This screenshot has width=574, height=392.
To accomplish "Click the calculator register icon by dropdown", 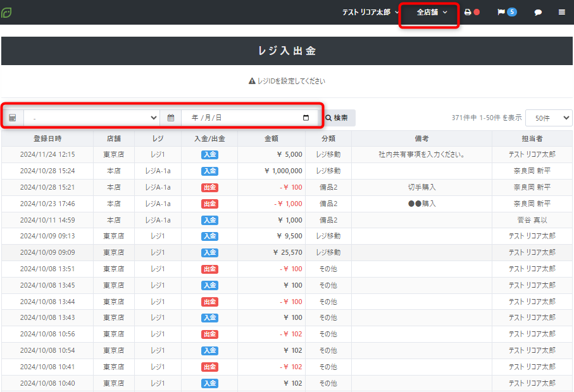I will [13, 118].
